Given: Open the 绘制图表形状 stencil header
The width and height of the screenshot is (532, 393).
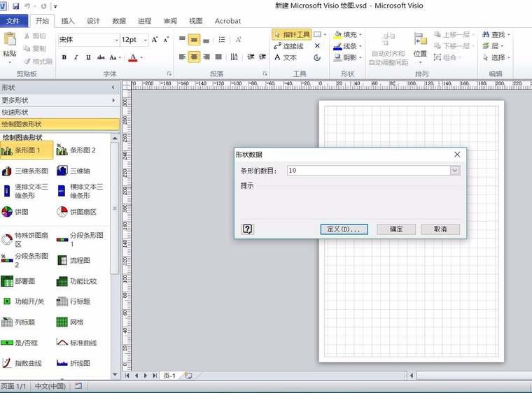Looking at the screenshot, I should click(59, 124).
